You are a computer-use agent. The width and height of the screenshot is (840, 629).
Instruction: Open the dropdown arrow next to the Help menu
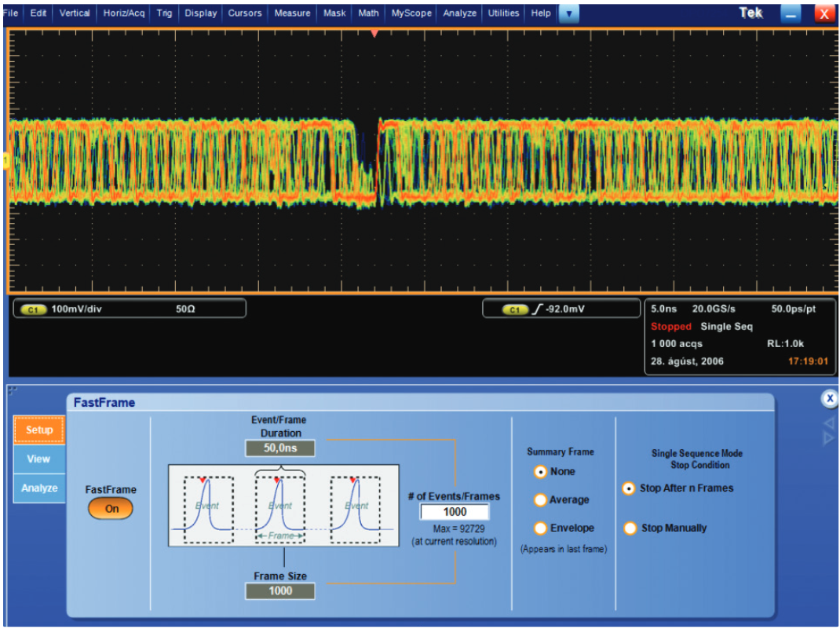568,13
